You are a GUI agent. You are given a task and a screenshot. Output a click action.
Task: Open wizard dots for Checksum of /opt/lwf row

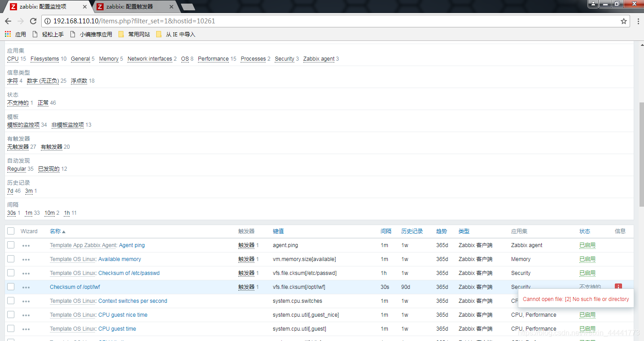(x=26, y=288)
